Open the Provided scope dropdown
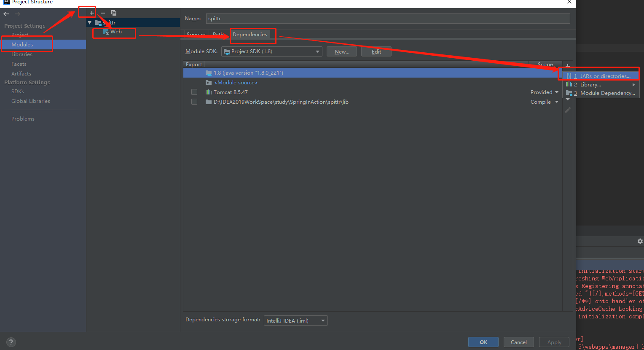The image size is (644, 350). (545, 92)
